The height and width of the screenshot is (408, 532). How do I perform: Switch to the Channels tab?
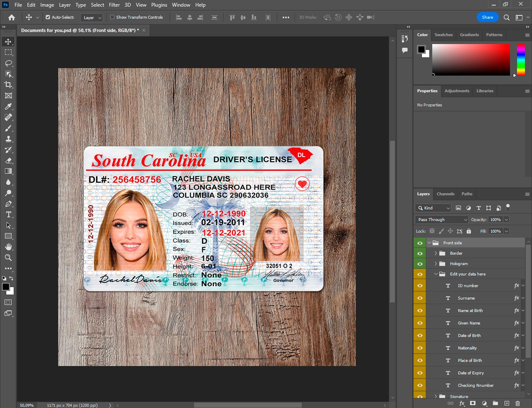(445, 194)
